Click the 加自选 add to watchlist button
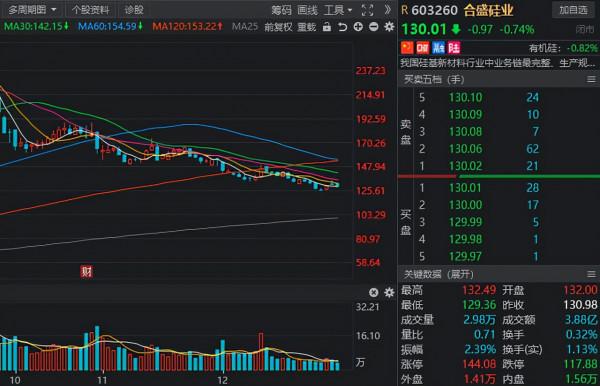The height and width of the screenshot is (386, 600). 573,10
